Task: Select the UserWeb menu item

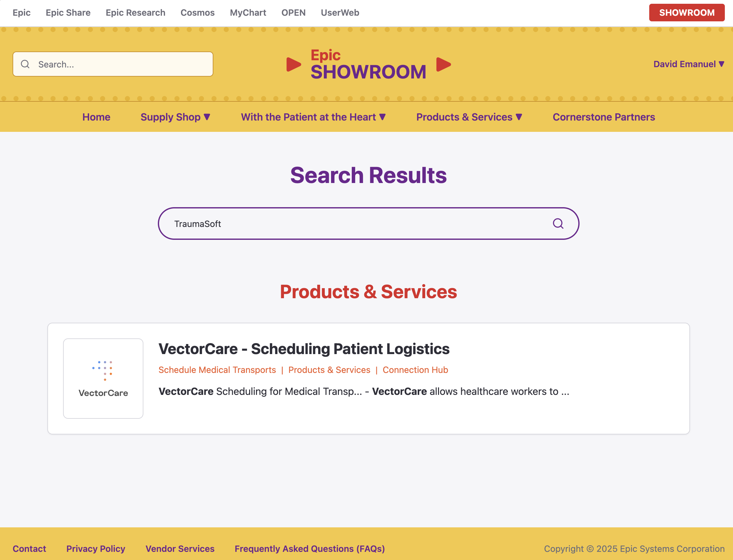Action: coord(340,13)
